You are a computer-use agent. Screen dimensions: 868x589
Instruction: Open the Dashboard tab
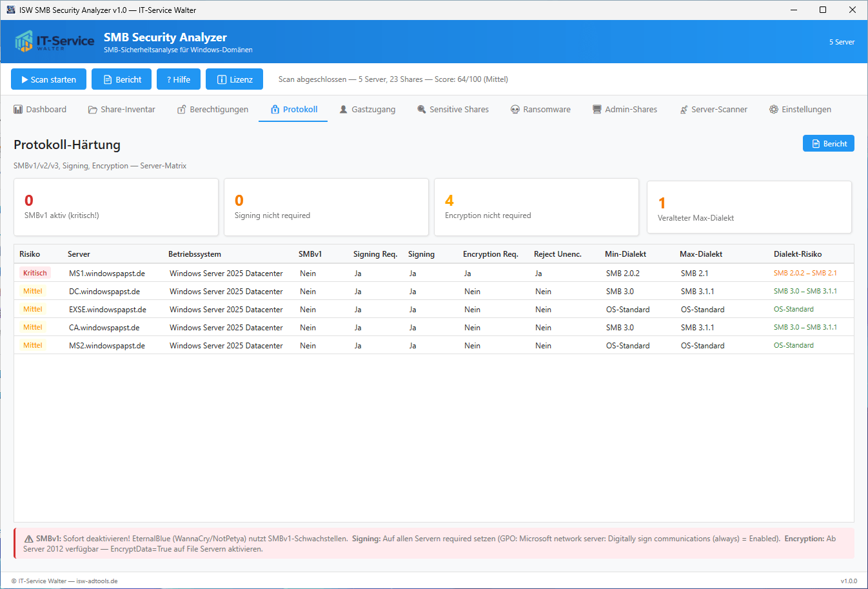coord(40,110)
